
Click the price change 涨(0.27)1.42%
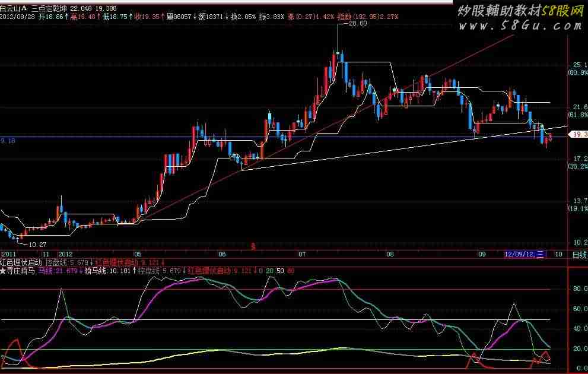(311, 17)
